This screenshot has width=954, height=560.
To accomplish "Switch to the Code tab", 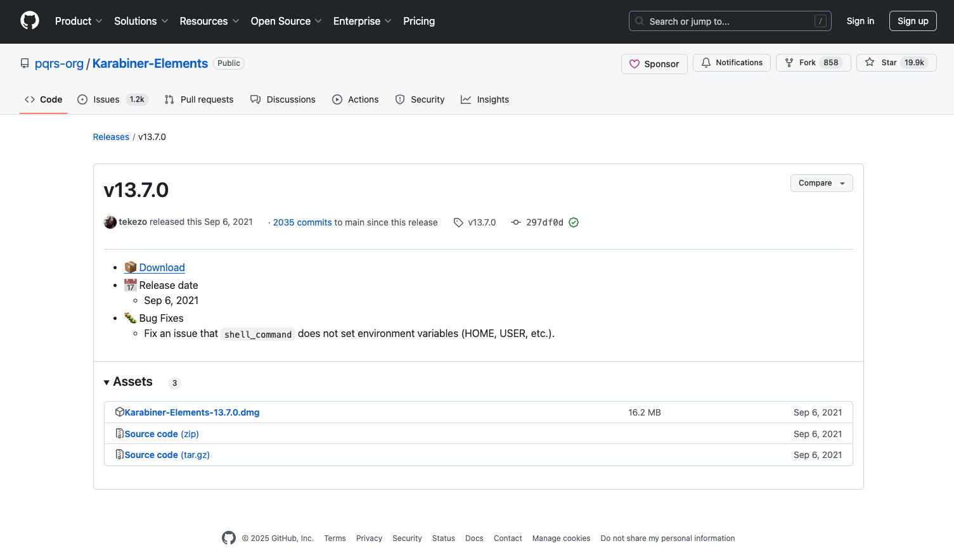I will point(43,99).
